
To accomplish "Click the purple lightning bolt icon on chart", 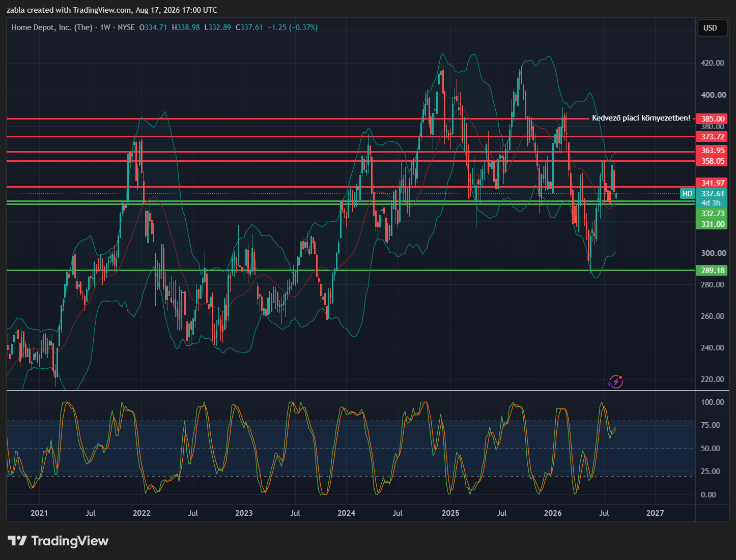I will coord(615,381).
